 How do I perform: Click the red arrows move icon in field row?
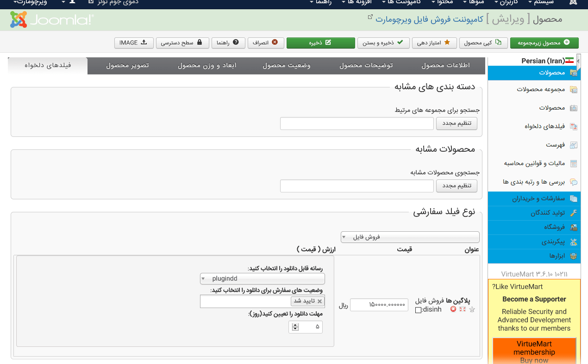(462, 309)
